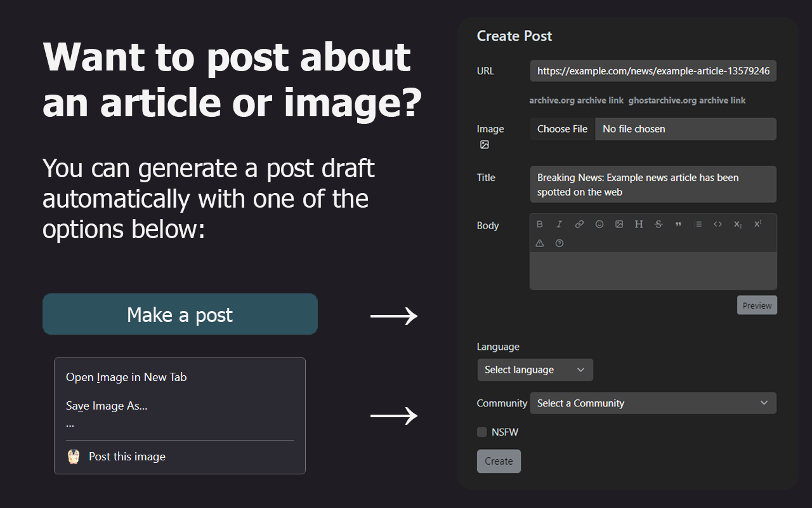Viewport: 812px width, 508px height.
Task: Insert a link via body toolbar
Action: coord(579,224)
